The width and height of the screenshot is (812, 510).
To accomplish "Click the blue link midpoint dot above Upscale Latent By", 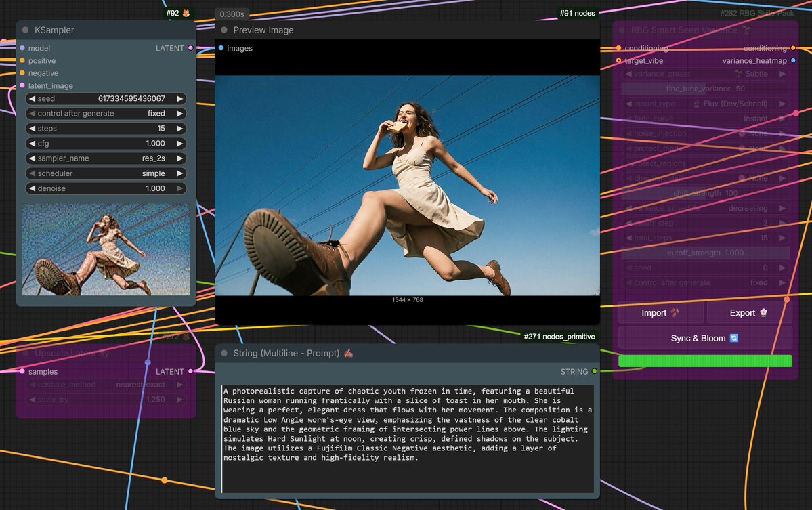I will 148,362.
